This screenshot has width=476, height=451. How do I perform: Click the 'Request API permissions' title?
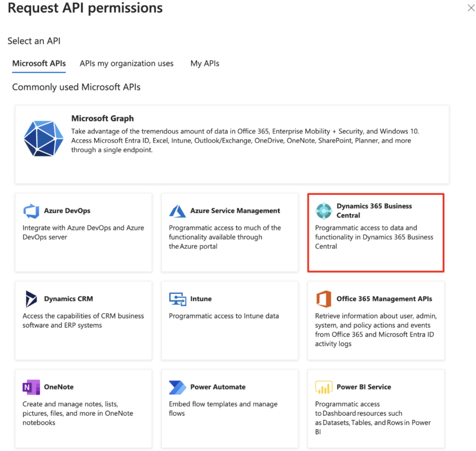pyautogui.click(x=85, y=8)
